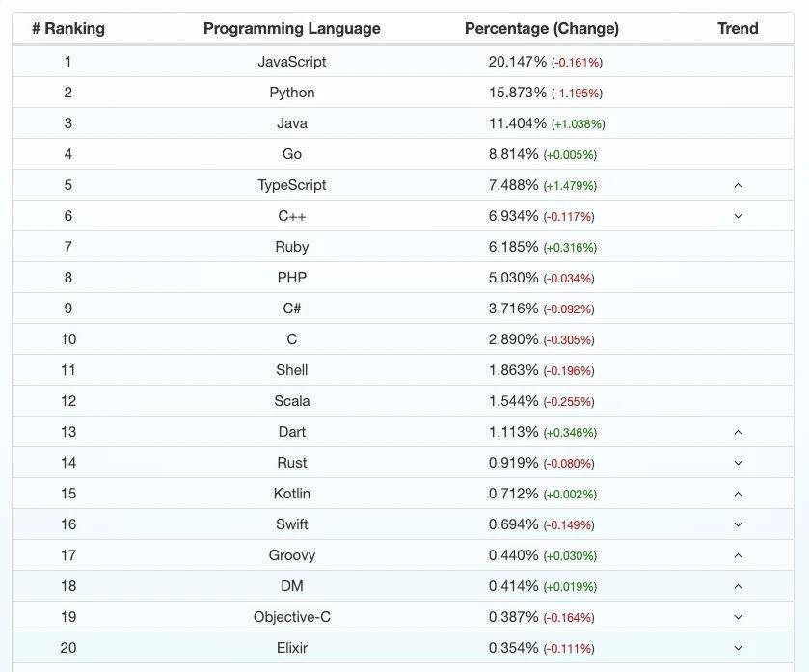Click the down trend arrow for Objective-C
Viewport: 809px width, 672px height.
738,617
